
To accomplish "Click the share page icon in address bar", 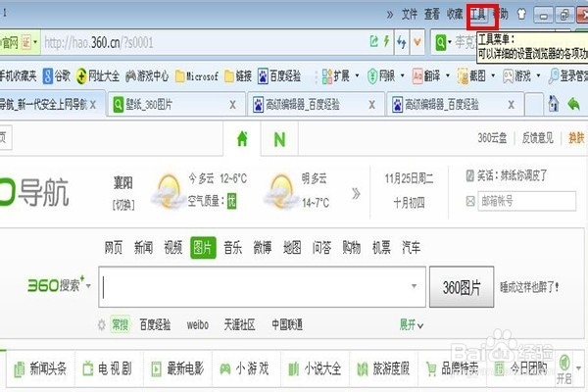I will (374, 41).
